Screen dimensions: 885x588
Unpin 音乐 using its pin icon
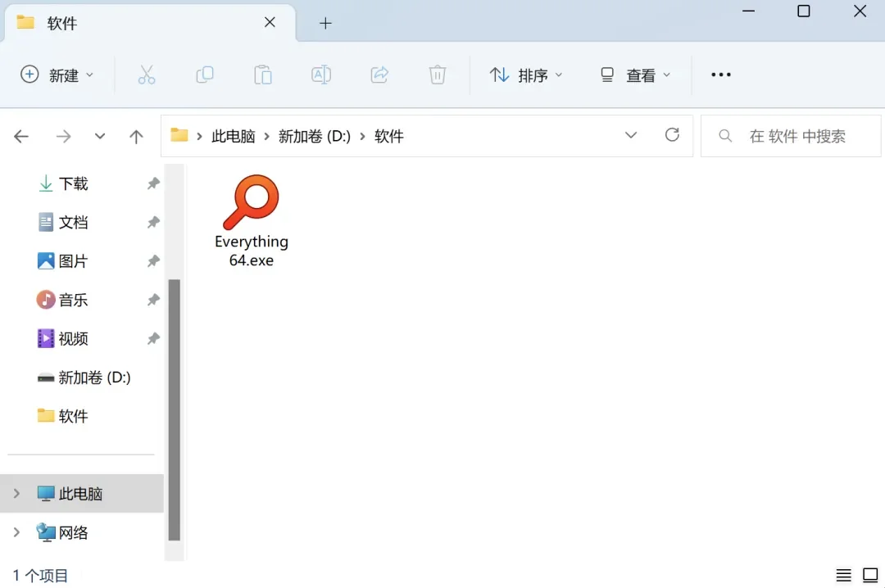[153, 300]
